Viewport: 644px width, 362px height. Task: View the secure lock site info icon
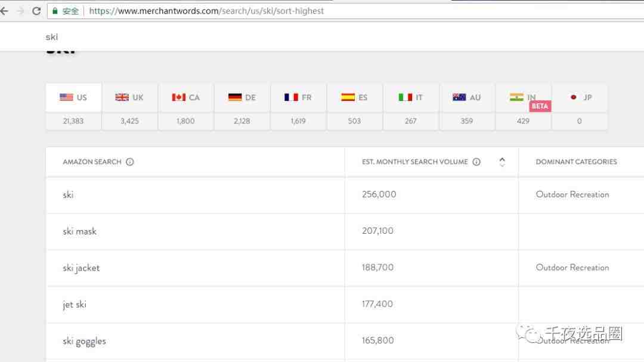[55, 11]
